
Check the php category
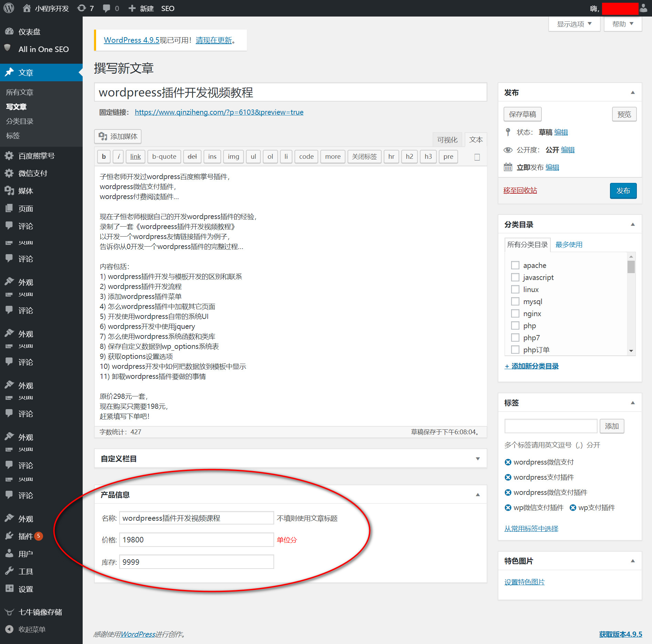click(515, 325)
